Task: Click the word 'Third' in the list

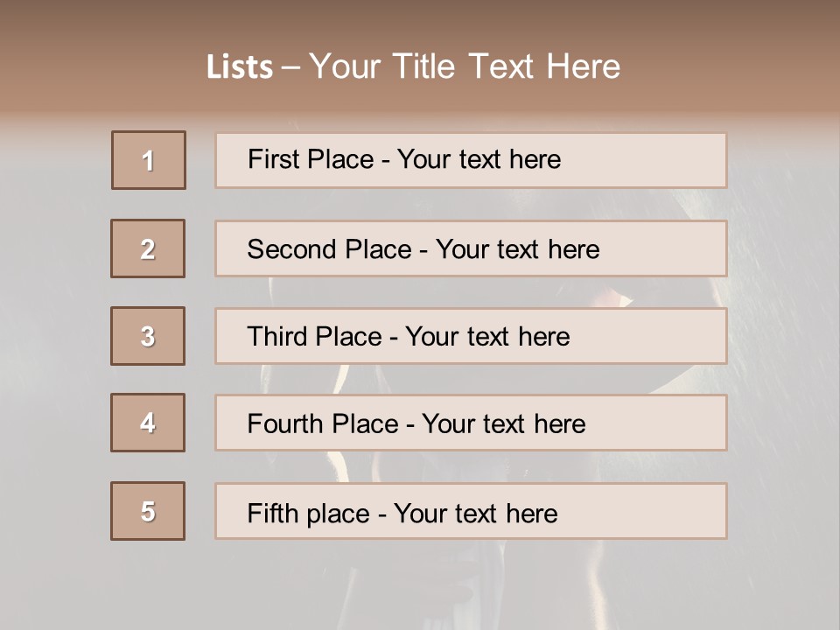Action: tap(276, 337)
